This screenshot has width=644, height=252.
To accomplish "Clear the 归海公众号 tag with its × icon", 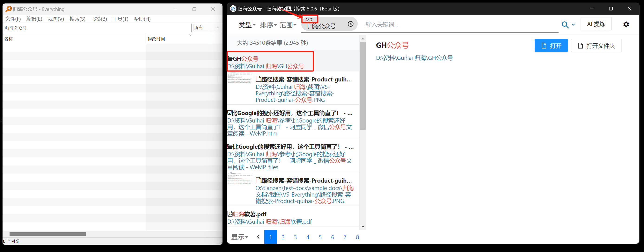I will [x=350, y=24].
